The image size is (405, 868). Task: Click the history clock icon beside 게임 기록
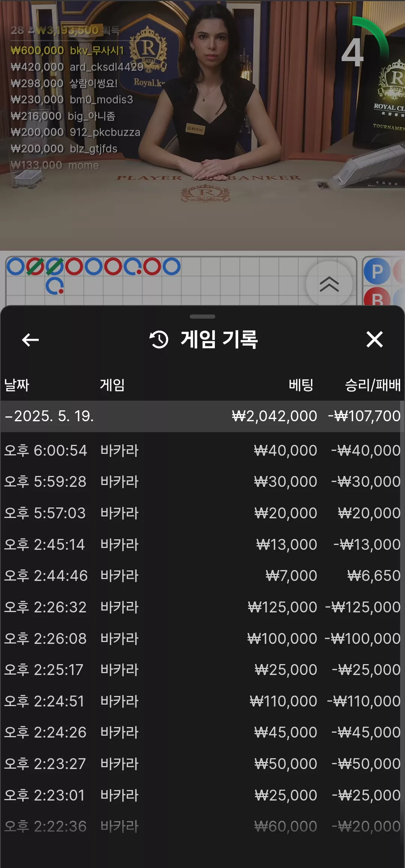click(159, 340)
